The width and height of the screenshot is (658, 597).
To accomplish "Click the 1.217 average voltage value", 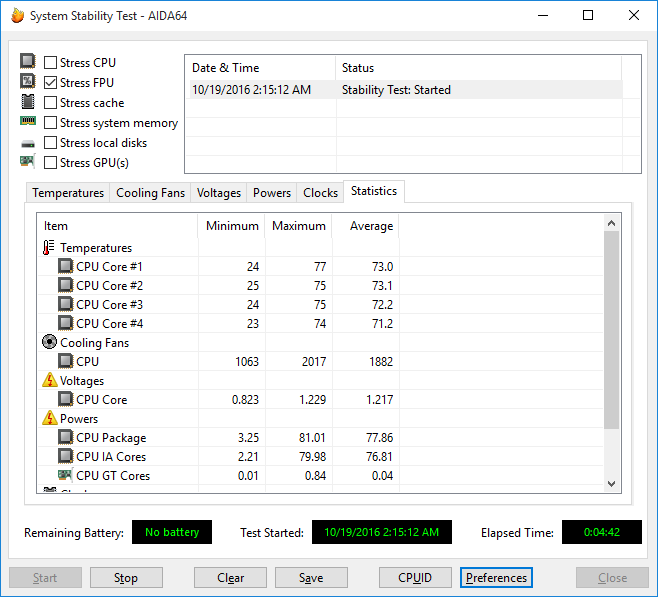I will [x=380, y=399].
